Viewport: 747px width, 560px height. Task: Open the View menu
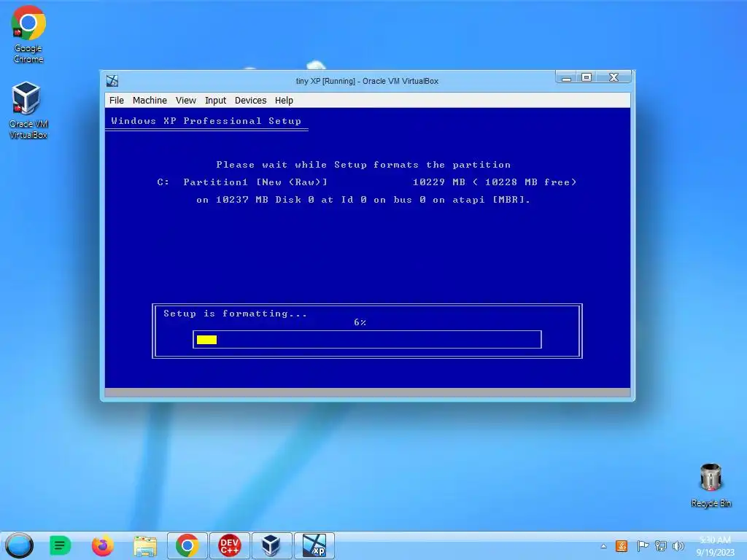click(x=186, y=101)
